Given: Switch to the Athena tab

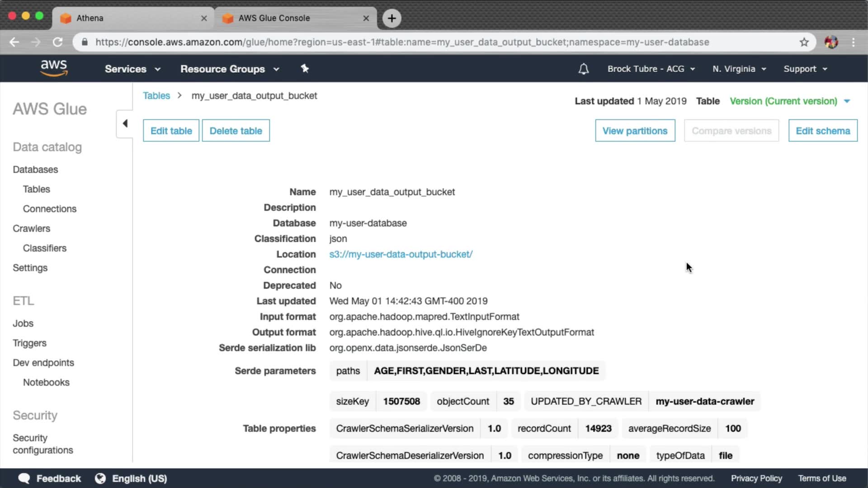Looking at the screenshot, I should [131, 18].
